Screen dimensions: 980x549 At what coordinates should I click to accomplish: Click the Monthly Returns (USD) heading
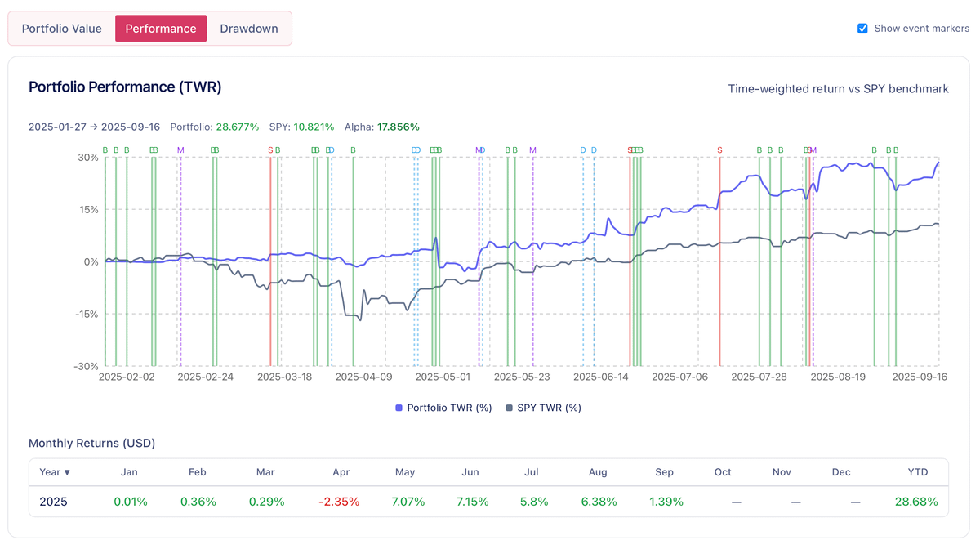[91, 444]
